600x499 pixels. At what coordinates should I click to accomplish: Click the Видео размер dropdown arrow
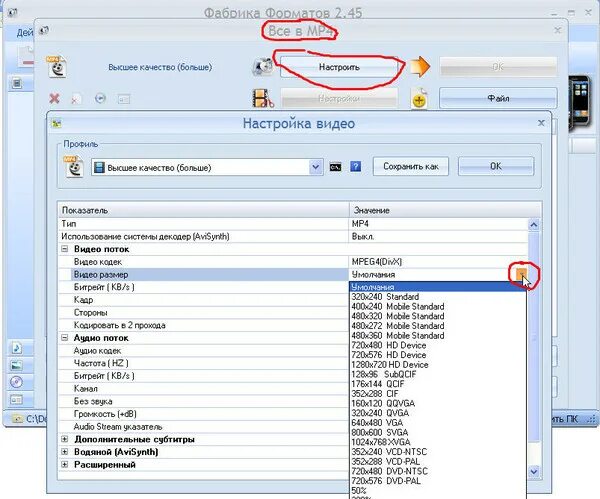[521, 274]
